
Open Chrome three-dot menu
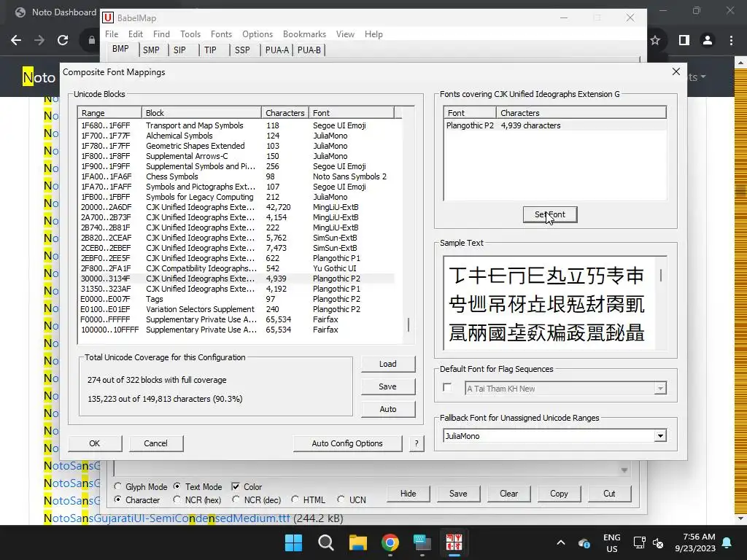(x=731, y=41)
